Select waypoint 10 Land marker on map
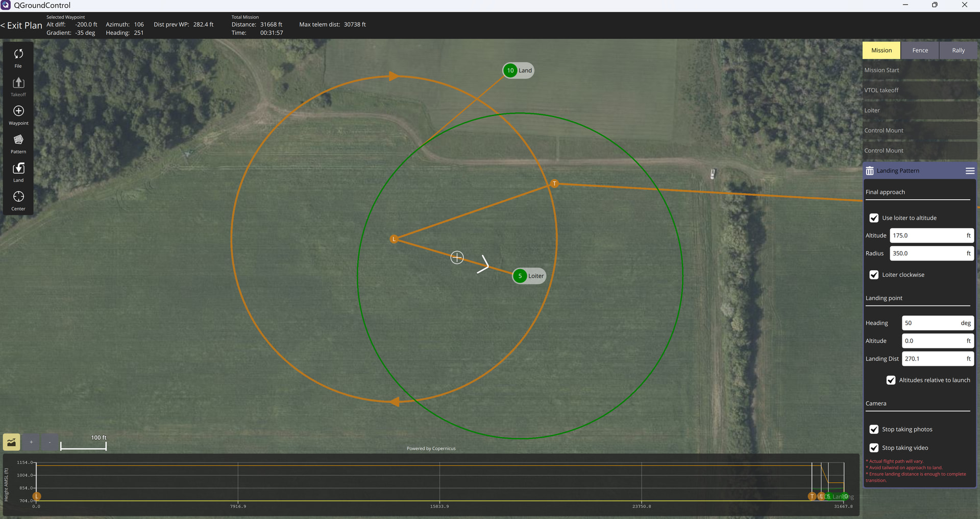Viewport: 980px width, 519px height. pyautogui.click(x=510, y=70)
